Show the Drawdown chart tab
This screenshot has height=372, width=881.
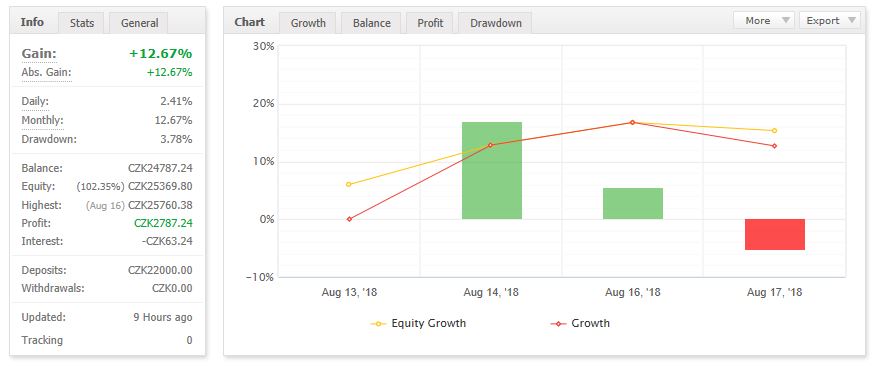(x=496, y=23)
